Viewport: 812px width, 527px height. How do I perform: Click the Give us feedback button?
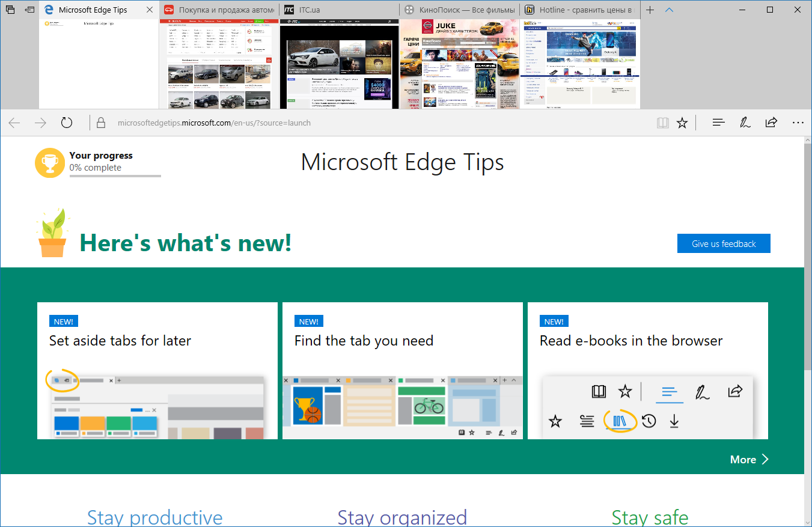[724, 243]
